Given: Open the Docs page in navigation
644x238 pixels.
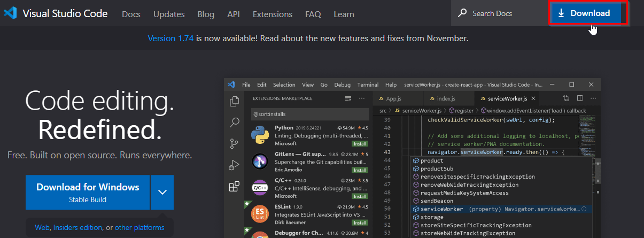Looking at the screenshot, I should [131, 14].
